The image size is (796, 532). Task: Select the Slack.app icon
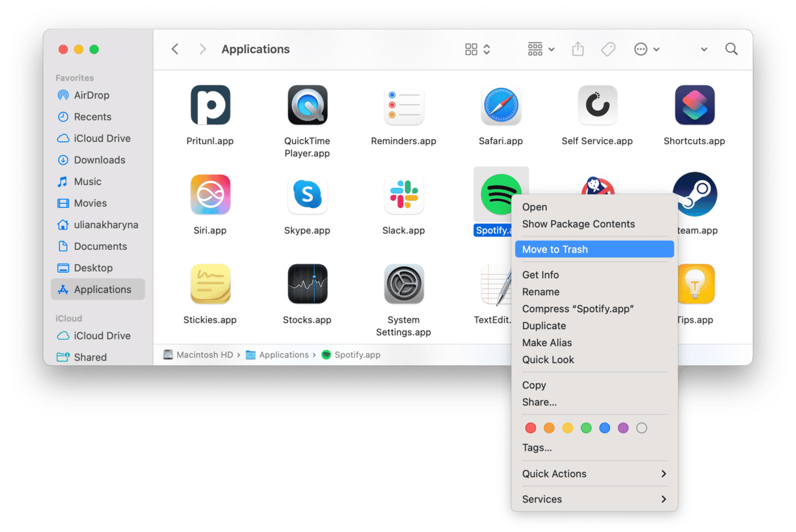pyautogui.click(x=404, y=194)
